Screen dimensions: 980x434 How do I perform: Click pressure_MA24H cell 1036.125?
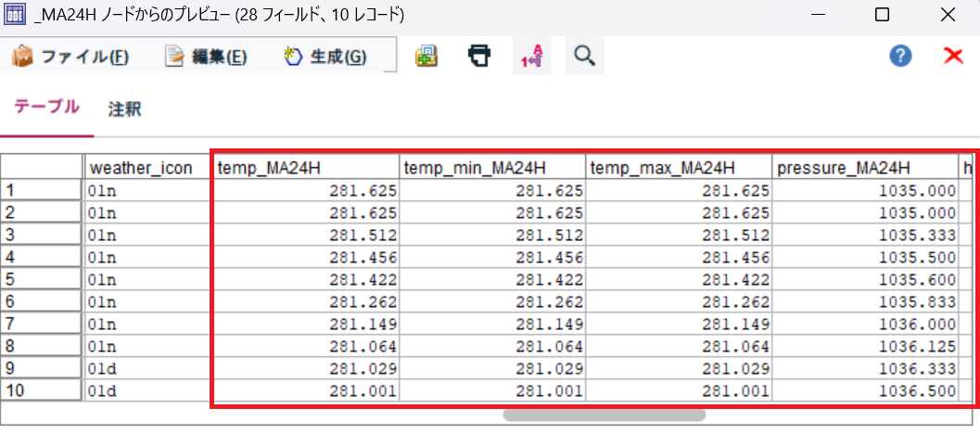pyautogui.click(x=864, y=347)
